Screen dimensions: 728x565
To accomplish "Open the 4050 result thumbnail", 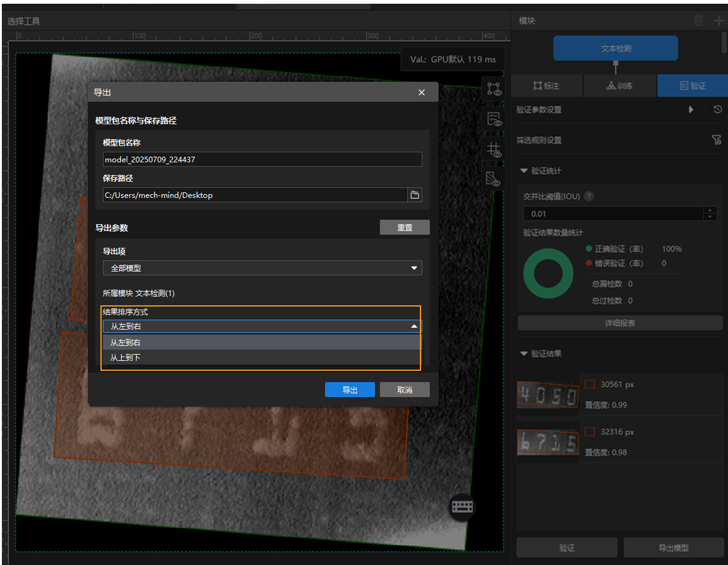I will click(x=548, y=395).
